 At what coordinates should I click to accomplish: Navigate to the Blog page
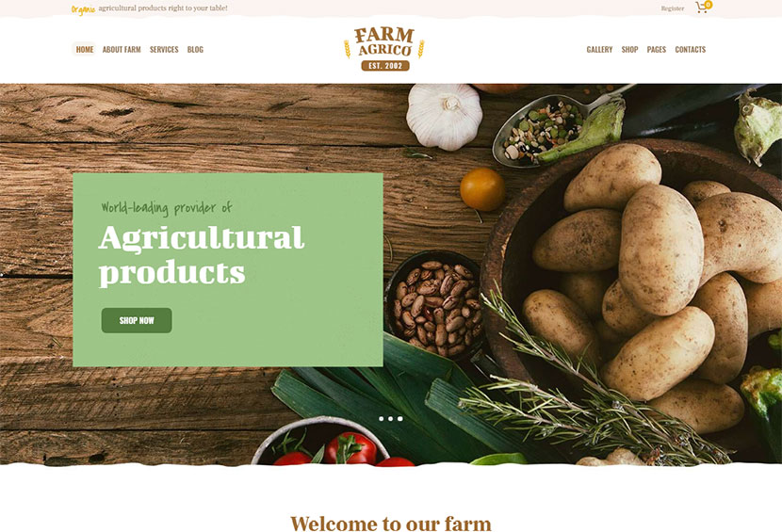195,49
